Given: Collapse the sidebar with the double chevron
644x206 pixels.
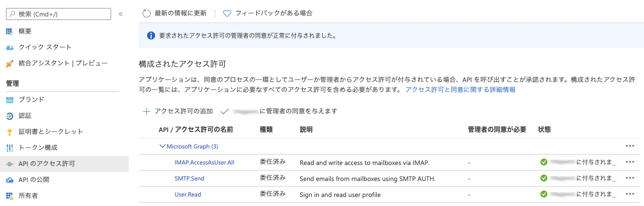Looking at the screenshot, I should (x=121, y=14).
